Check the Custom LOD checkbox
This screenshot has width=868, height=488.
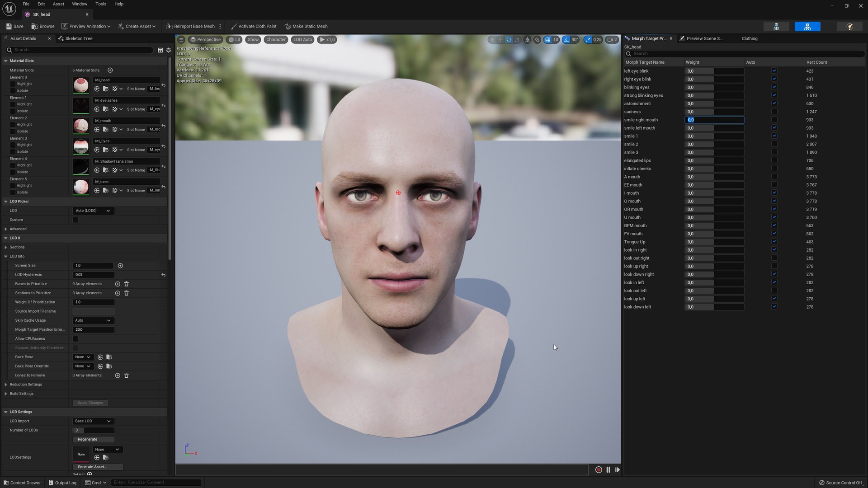(x=75, y=220)
